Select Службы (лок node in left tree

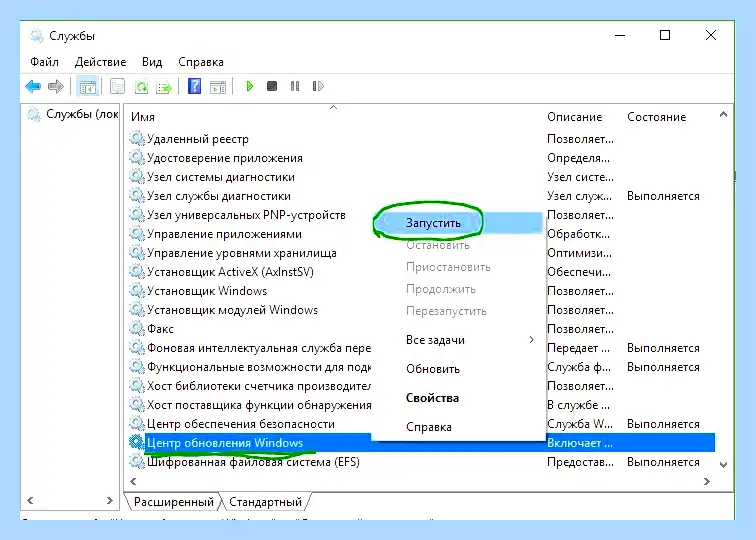coord(82,114)
